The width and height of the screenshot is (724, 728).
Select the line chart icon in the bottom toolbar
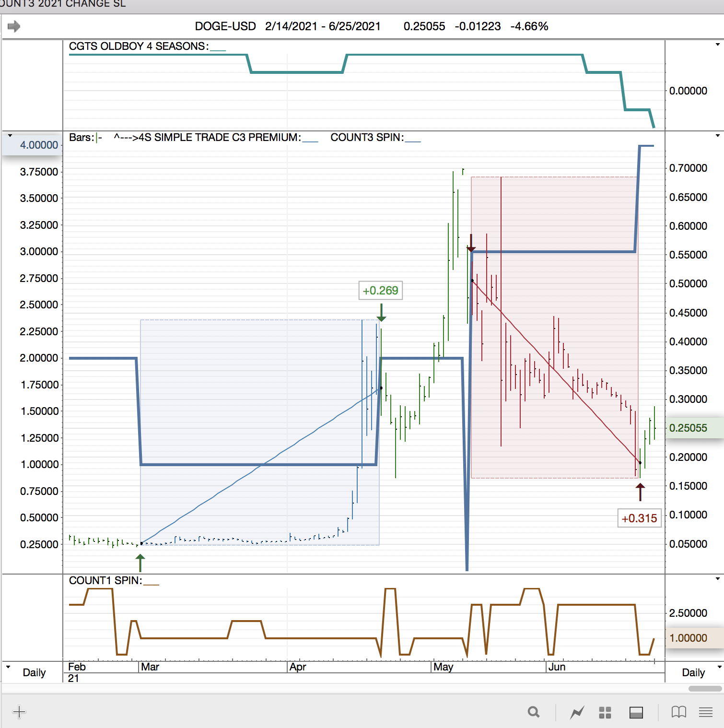[577, 713]
